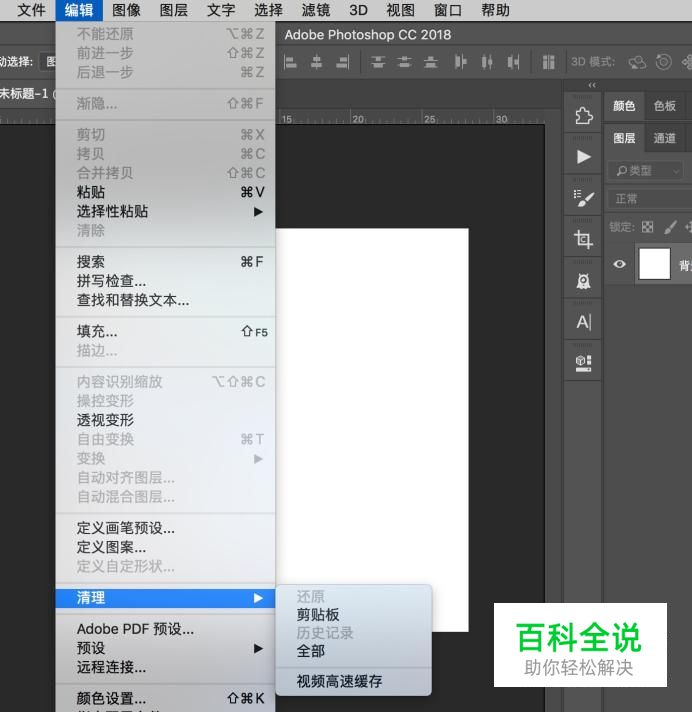Choose 拼写检查... menu item
692x712 pixels.
point(166,281)
